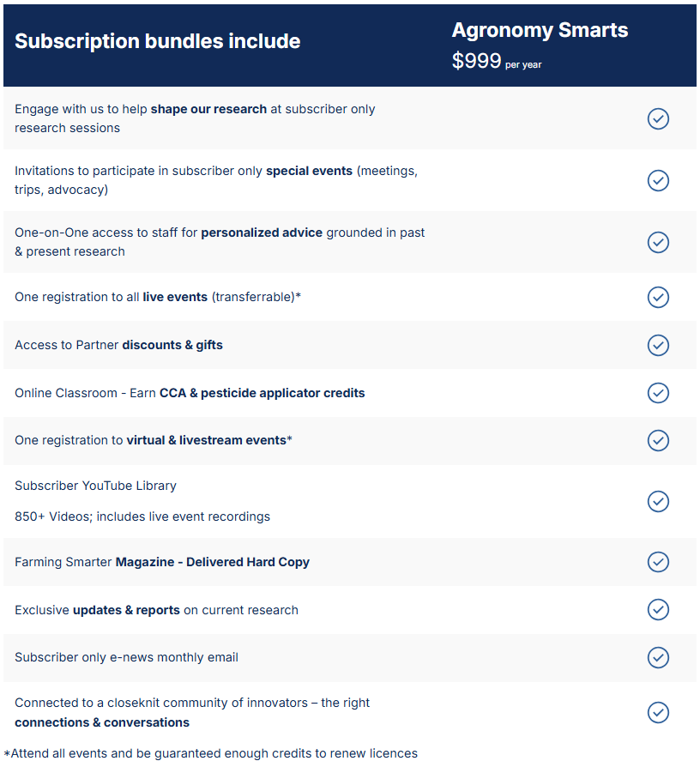Click the $999 per year price
700x767 pixels.
pos(497,62)
